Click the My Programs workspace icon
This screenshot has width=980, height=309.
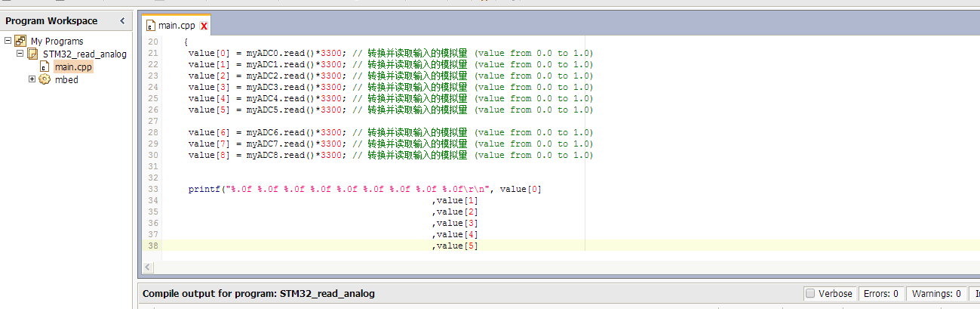pyautogui.click(x=21, y=42)
